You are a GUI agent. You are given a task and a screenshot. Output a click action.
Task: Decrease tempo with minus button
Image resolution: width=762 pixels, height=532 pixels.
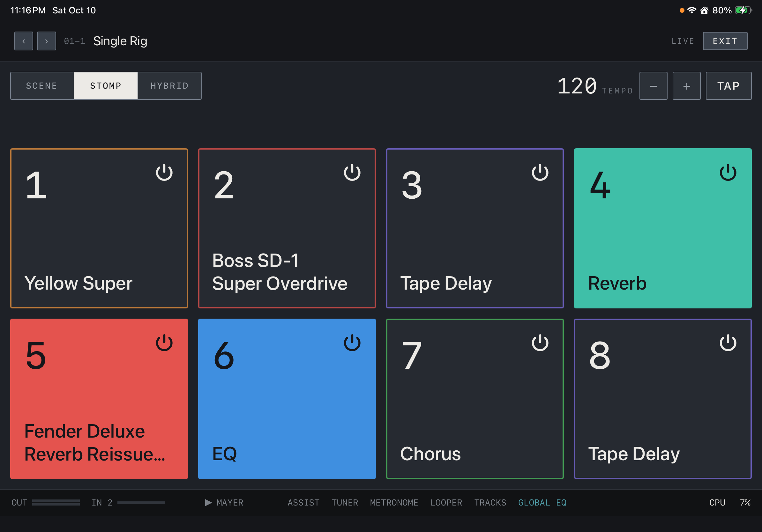pyautogui.click(x=653, y=86)
